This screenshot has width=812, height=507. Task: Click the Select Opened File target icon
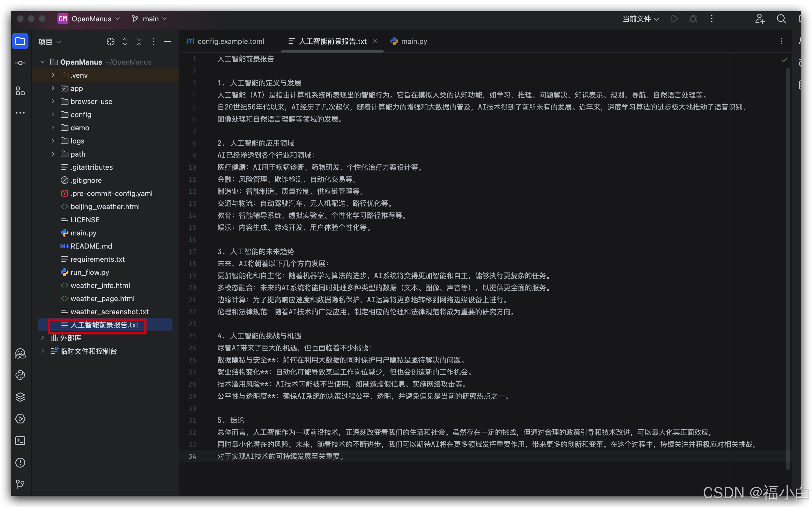[x=110, y=42]
